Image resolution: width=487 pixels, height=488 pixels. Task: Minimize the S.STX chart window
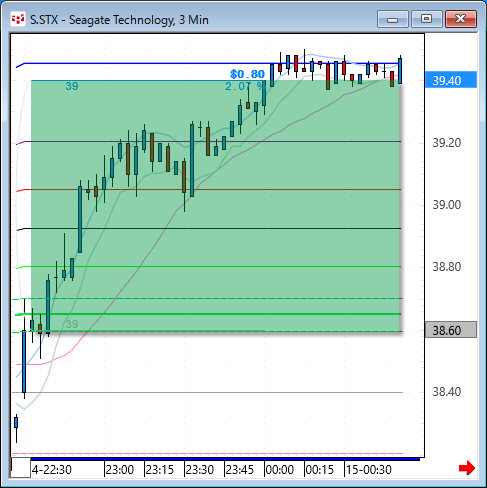pos(393,19)
